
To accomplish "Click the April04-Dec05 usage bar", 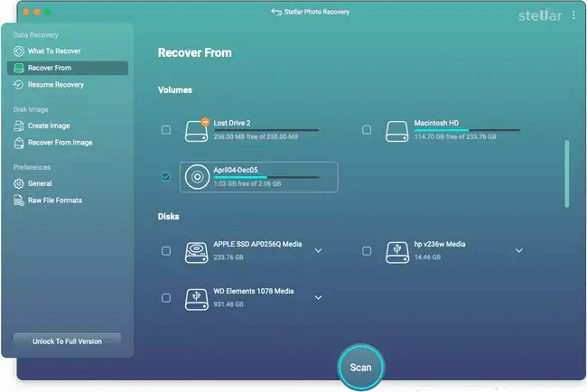I will [266, 177].
